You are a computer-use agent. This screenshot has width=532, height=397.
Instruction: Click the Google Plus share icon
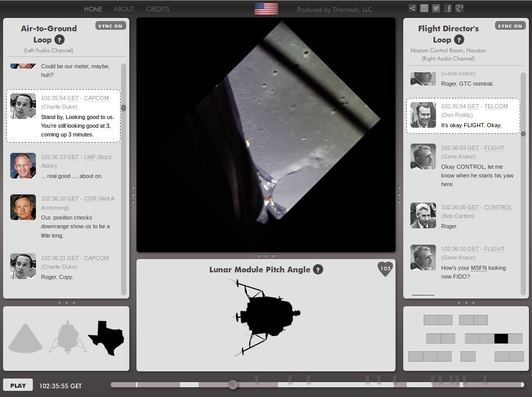460,8
